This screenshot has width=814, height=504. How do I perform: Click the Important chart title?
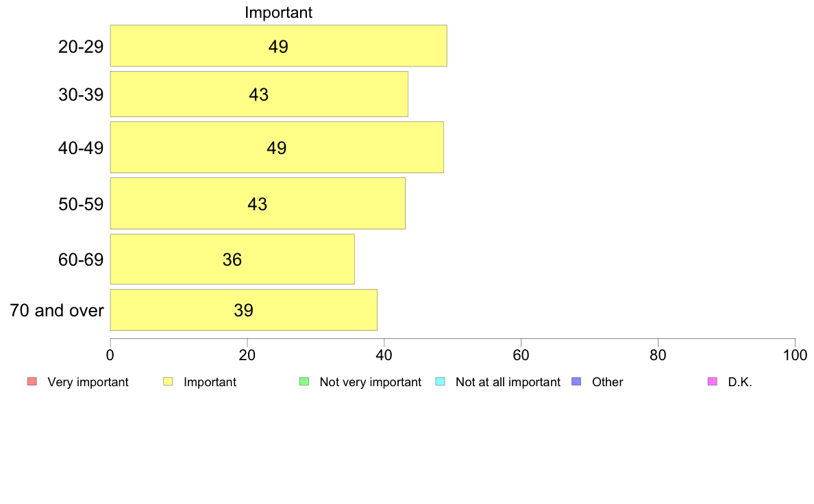(278, 12)
